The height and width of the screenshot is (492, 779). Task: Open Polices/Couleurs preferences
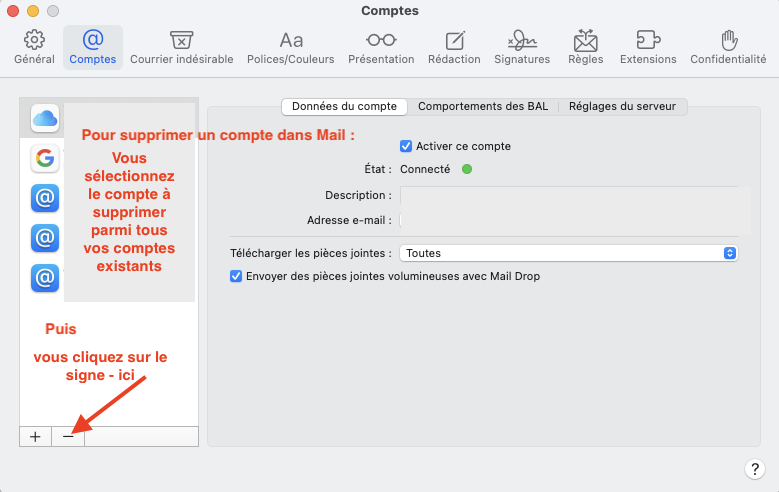point(291,47)
